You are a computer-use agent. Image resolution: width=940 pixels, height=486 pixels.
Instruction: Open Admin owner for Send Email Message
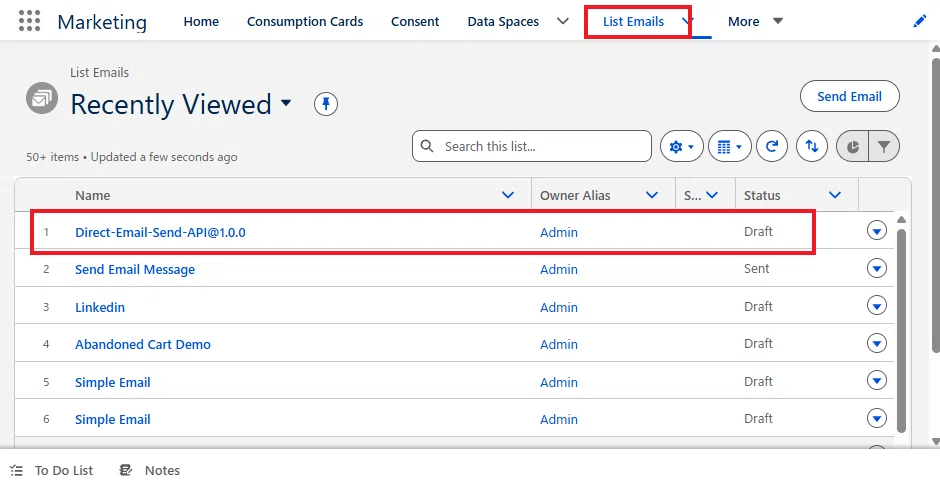coord(559,270)
